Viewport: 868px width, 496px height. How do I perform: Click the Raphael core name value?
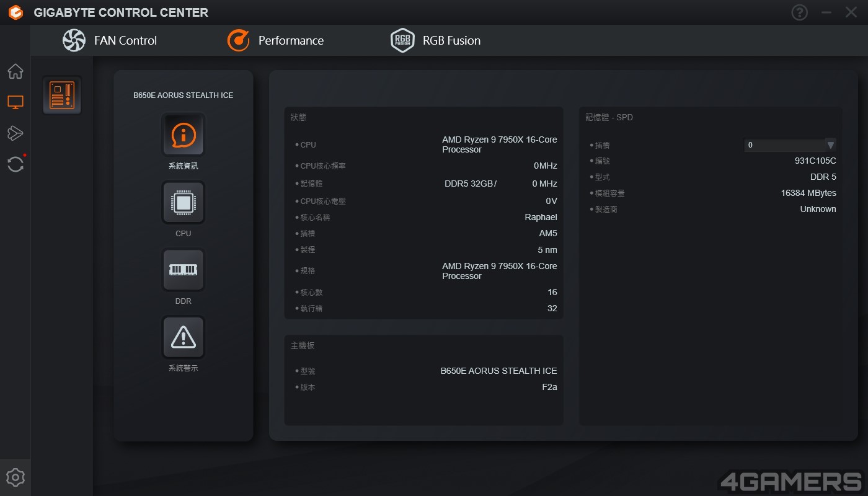[541, 217]
